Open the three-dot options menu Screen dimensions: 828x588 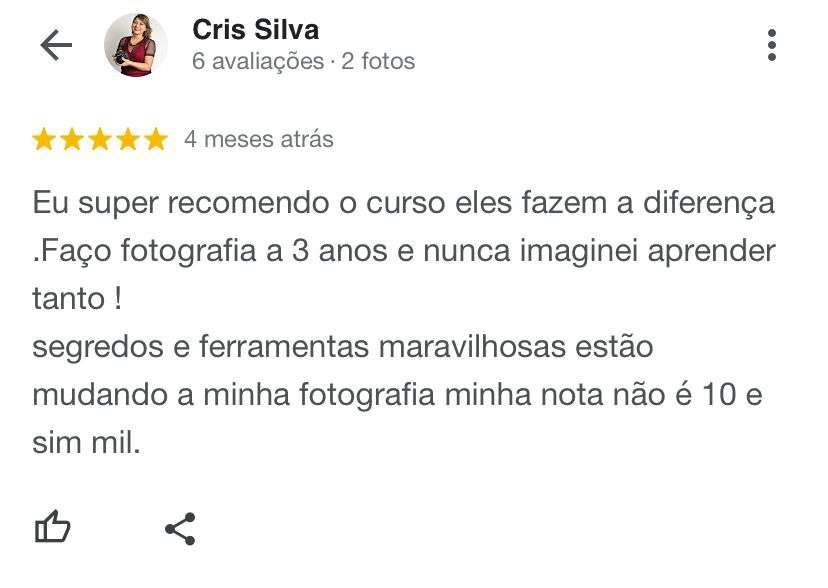point(771,45)
